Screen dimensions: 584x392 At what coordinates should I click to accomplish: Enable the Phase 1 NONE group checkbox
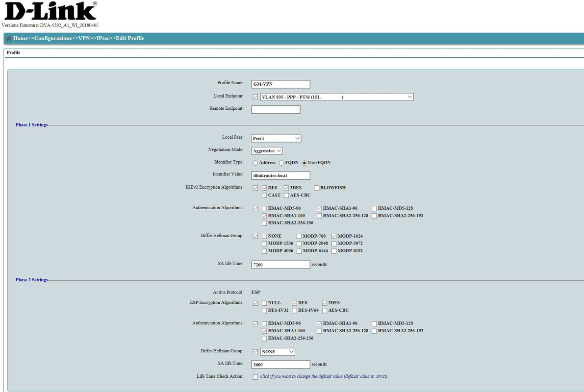(x=264, y=236)
